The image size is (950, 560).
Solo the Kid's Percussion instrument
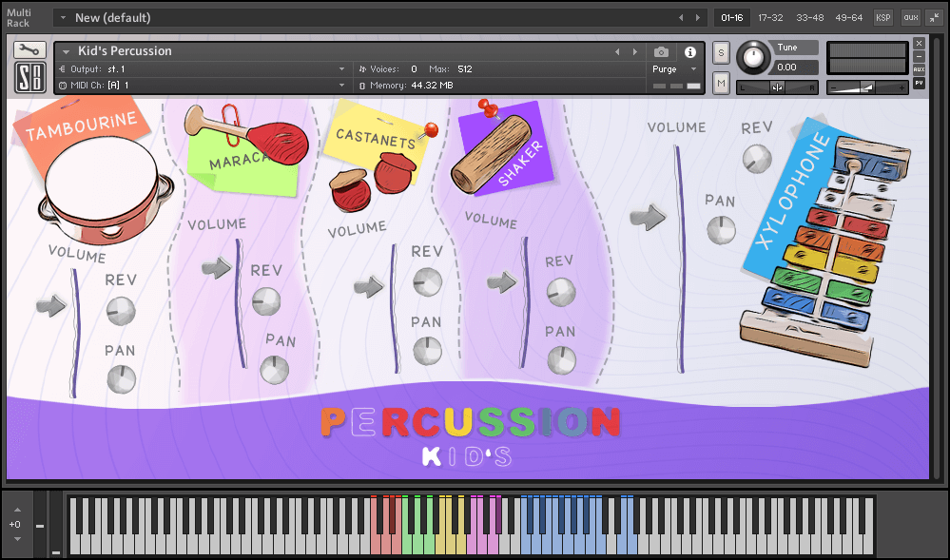click(720, 53)
